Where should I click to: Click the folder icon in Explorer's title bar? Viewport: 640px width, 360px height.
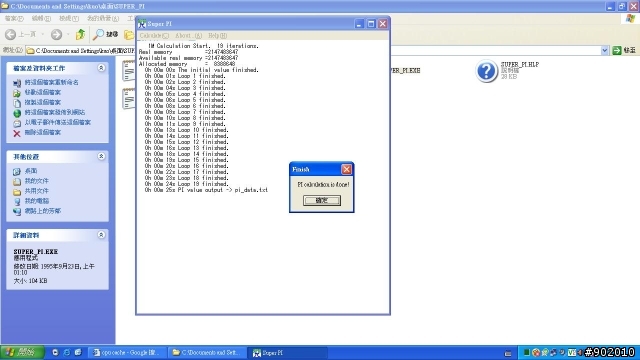click(5, 6)
